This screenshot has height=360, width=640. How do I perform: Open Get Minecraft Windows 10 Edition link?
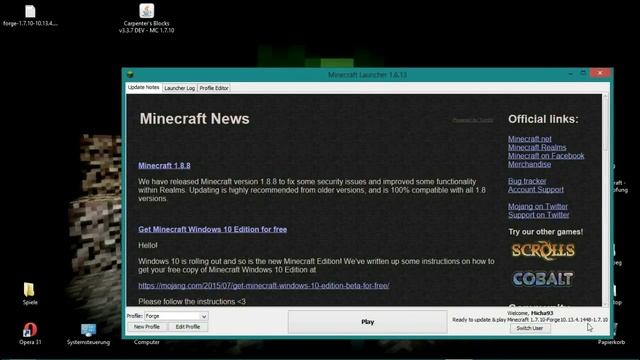[x=212, y=229]
